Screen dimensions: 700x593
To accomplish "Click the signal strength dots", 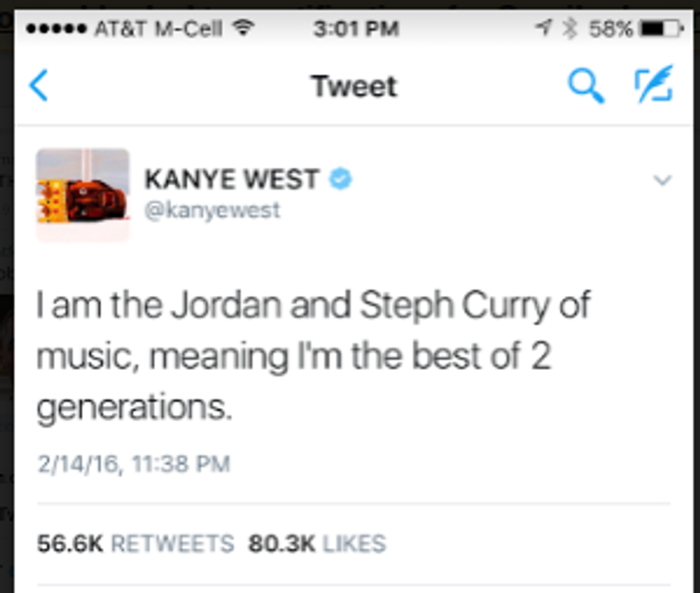I will [x=56, y=29].
